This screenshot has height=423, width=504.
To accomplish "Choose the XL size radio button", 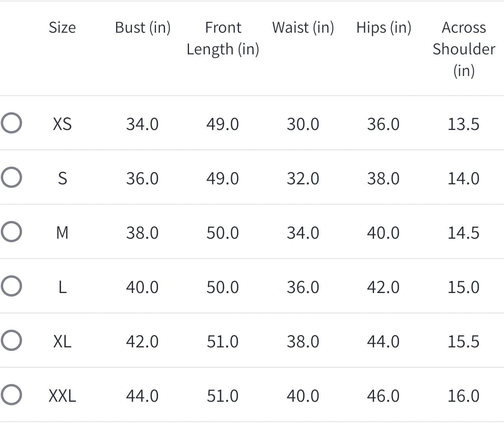I will point(11,340).
